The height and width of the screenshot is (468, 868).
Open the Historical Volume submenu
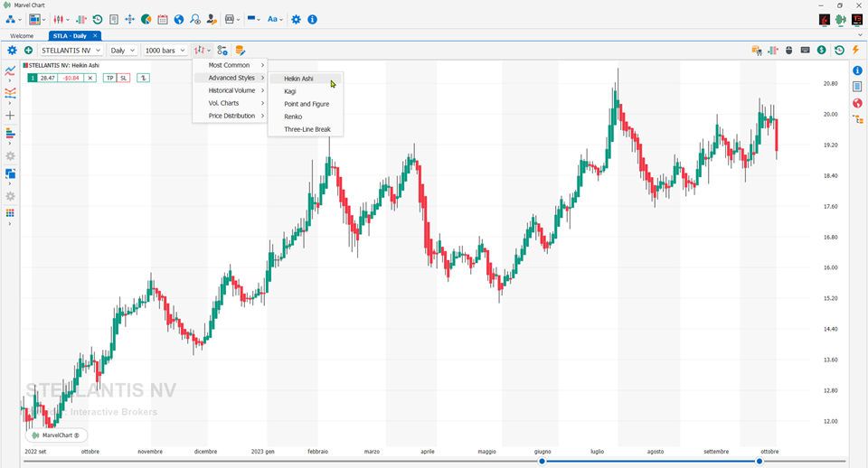click(x=230, y=90)
